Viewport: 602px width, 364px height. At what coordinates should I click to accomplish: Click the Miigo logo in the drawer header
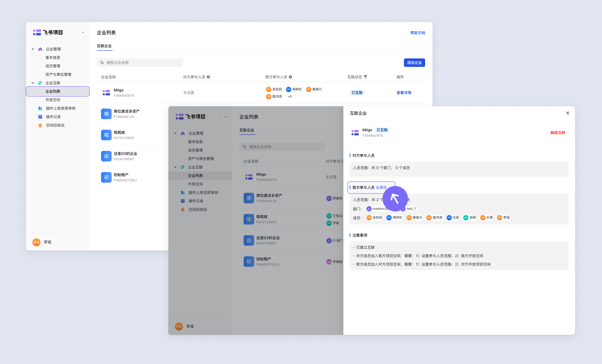tap(355, 133)
